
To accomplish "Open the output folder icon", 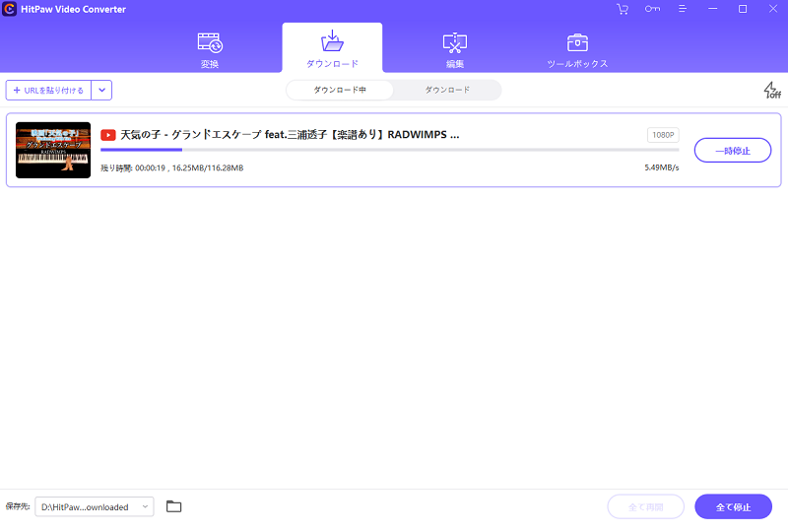I will (174, 506).
